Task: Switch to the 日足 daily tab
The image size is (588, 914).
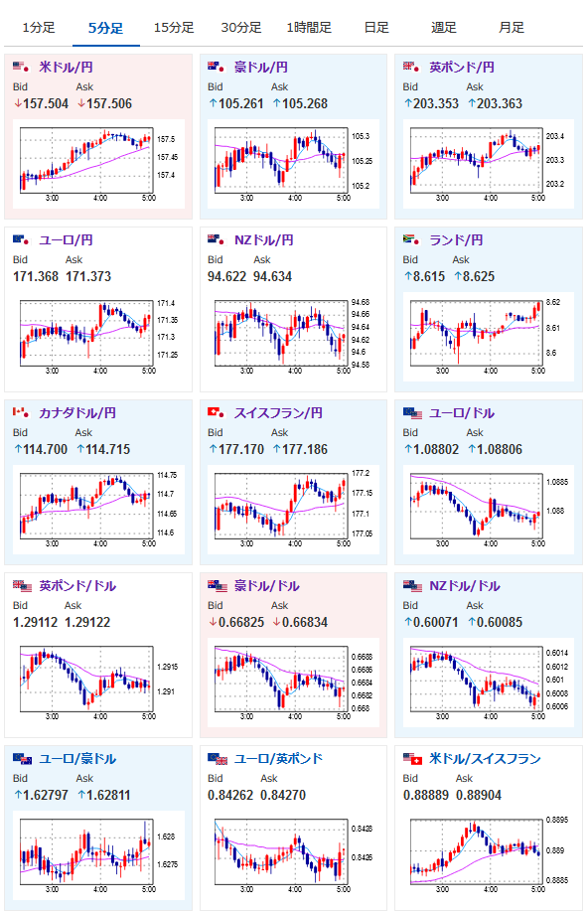Action: (x=376, y=28)
